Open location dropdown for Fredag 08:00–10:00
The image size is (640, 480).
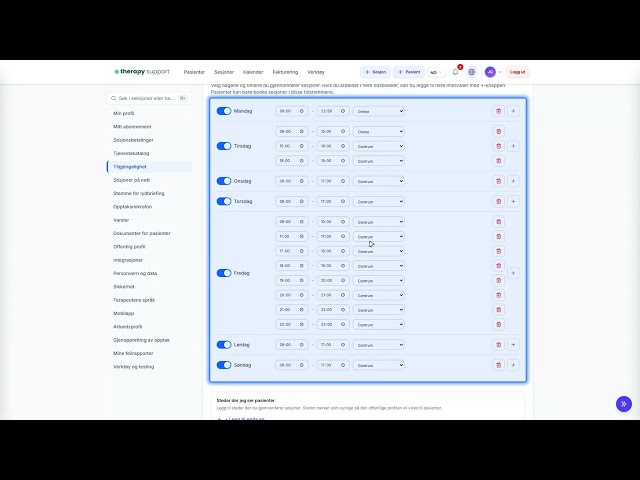[x=379, y=222]
